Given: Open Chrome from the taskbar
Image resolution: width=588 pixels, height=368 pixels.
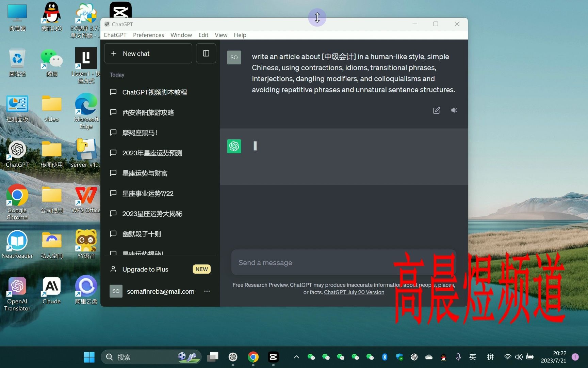Looking at the screenshot, I should pos(253,357).
